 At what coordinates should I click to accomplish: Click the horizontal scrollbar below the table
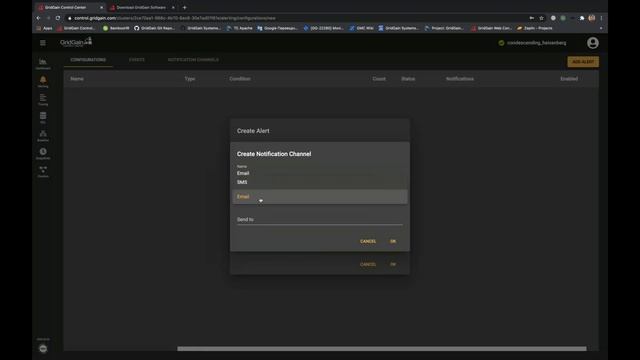click(x=382, y=349)
